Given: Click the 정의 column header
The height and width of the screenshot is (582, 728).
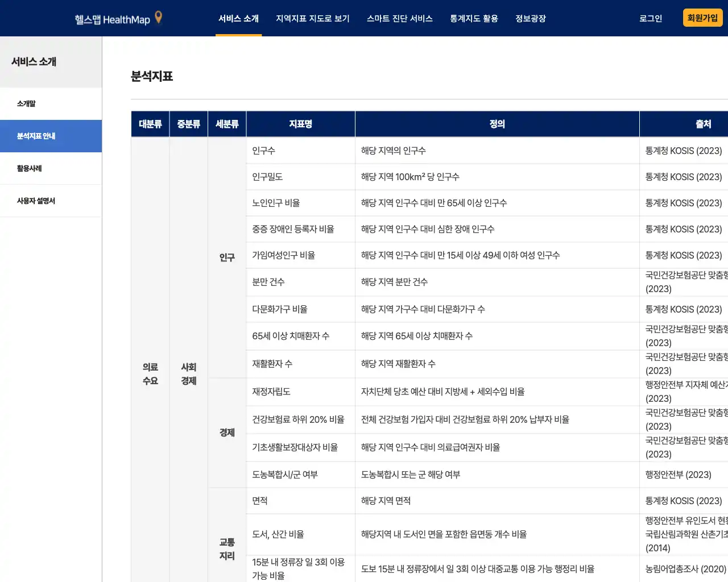Looking at the screenshot, I should 497,123.
